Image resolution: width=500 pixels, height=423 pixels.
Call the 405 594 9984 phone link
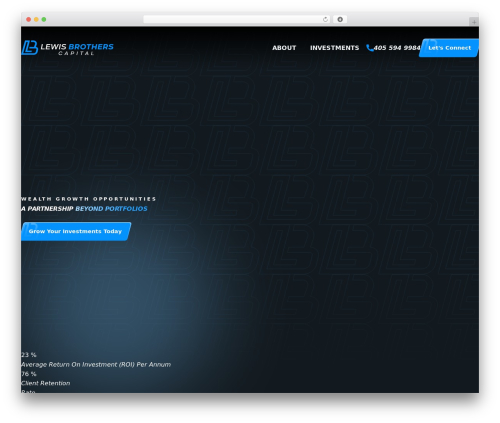397,48
